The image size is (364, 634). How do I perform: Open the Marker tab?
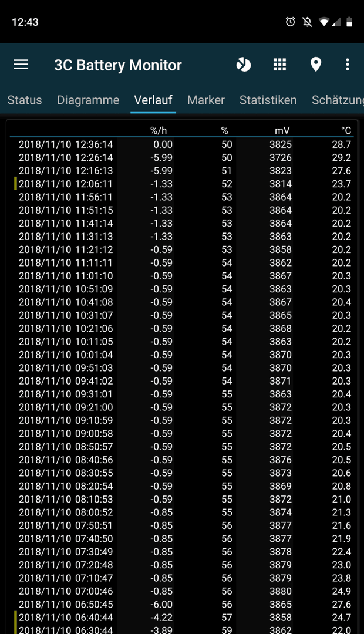point(206,100)
